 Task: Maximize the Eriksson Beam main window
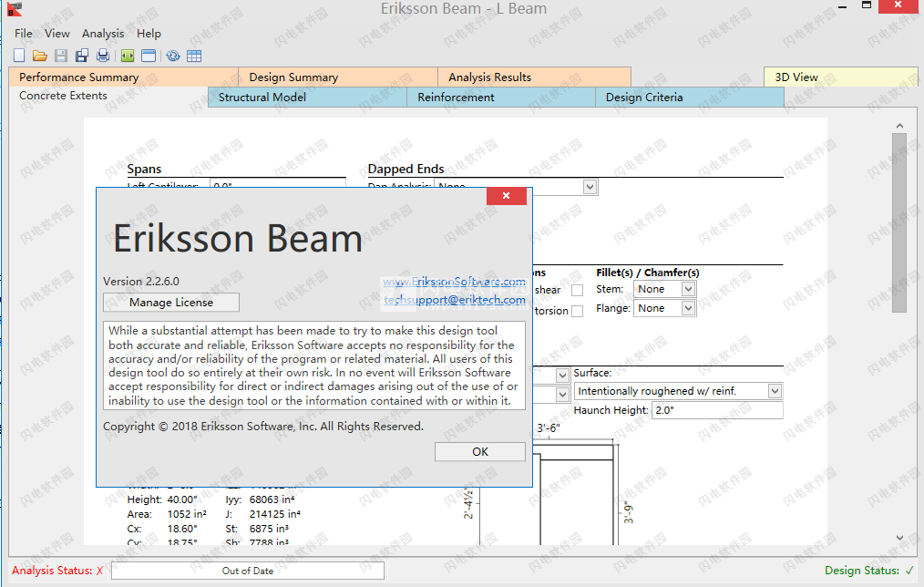(x=867, y=5)
